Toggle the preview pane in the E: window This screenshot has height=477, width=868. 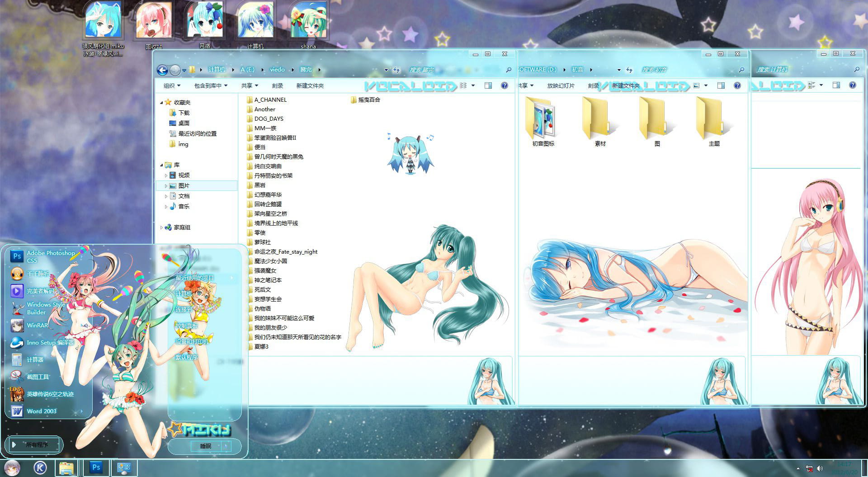point(488,85)
